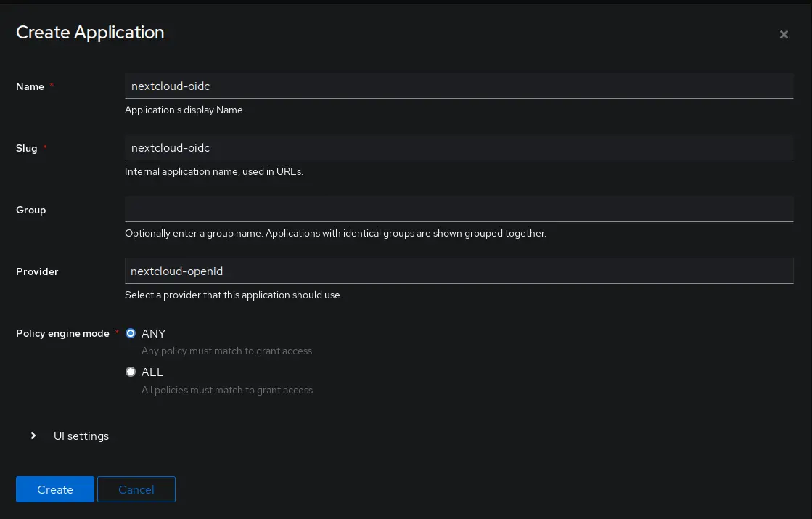The image size is (812, 519).
Task: Click the Create Application dialog title
Action: tap(90, 33)
